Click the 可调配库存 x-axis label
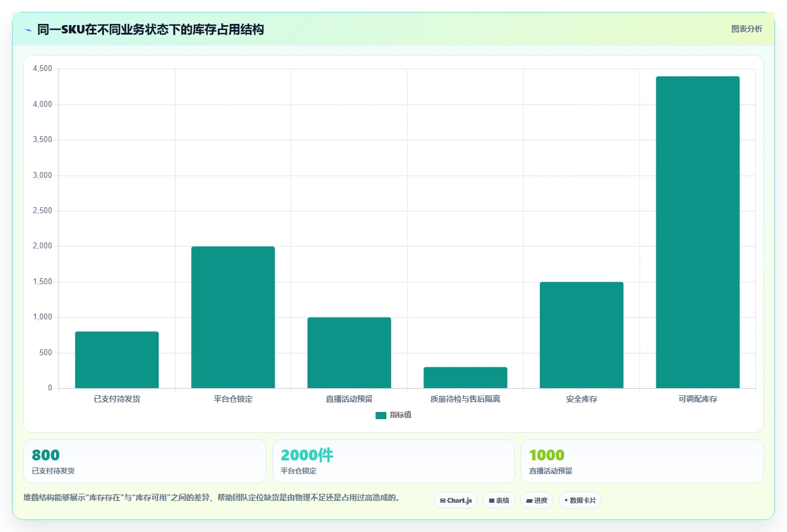The image size is (787, 532). coord(697,399)
